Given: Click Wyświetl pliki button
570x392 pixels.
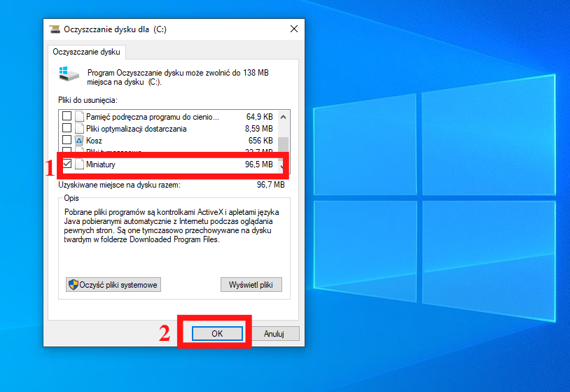Looking at the screenshot, I should (x=251, y=284).
